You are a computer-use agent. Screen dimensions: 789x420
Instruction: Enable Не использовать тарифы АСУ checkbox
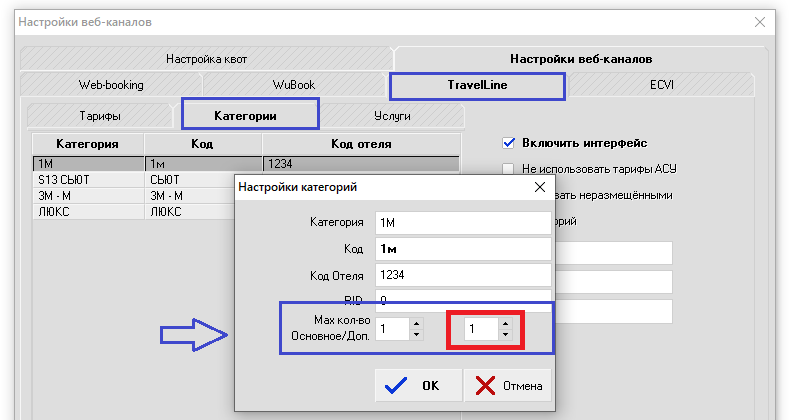(x=509, y=169)
